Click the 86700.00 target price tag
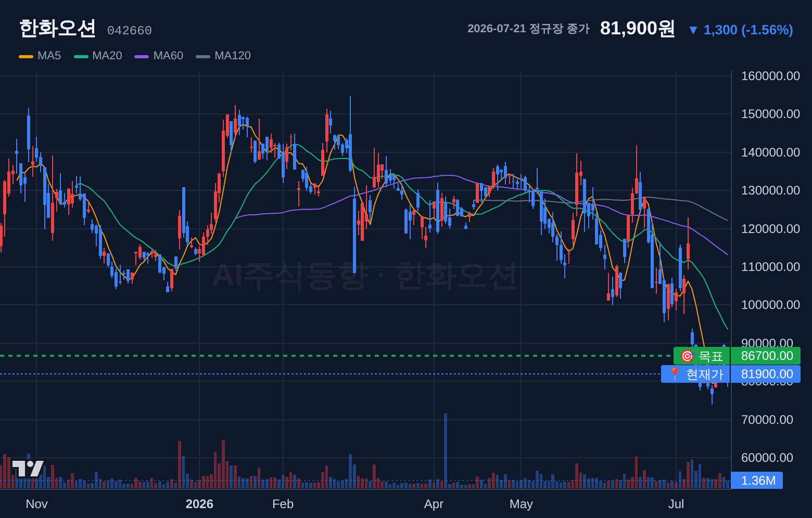812x518 pixels. pos(766,356)
